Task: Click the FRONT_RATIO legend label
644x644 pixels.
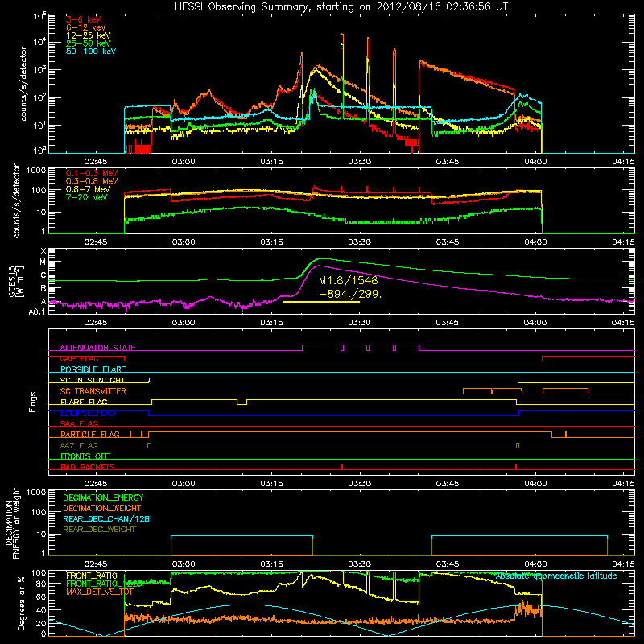Action: (x=92, y=576)
